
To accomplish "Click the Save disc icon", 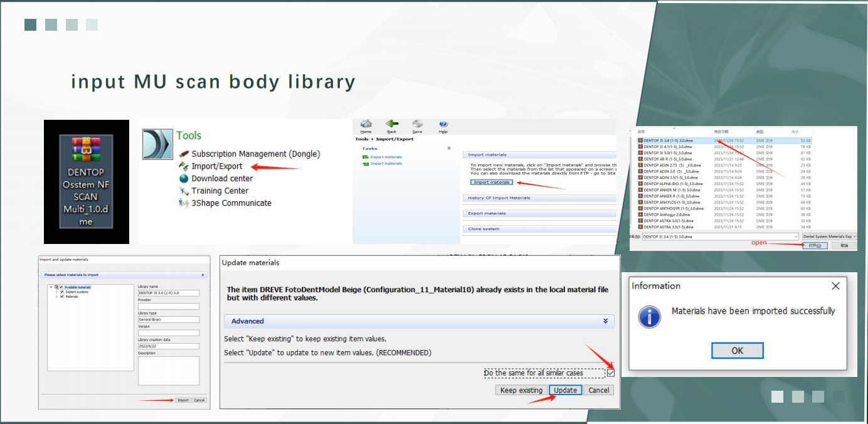I will point(417,124).
